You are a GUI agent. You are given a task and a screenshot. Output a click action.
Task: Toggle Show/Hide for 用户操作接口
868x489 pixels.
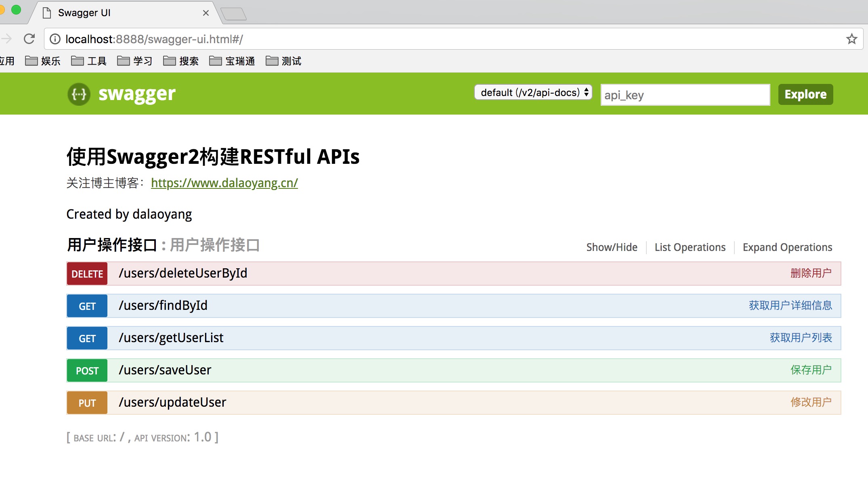pos(612,247)
